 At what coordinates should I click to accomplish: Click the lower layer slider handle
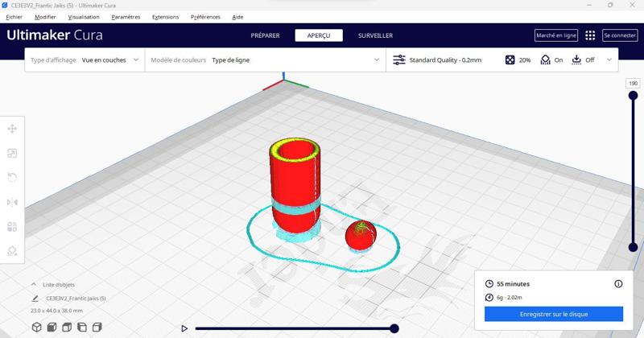coord(633,247)
